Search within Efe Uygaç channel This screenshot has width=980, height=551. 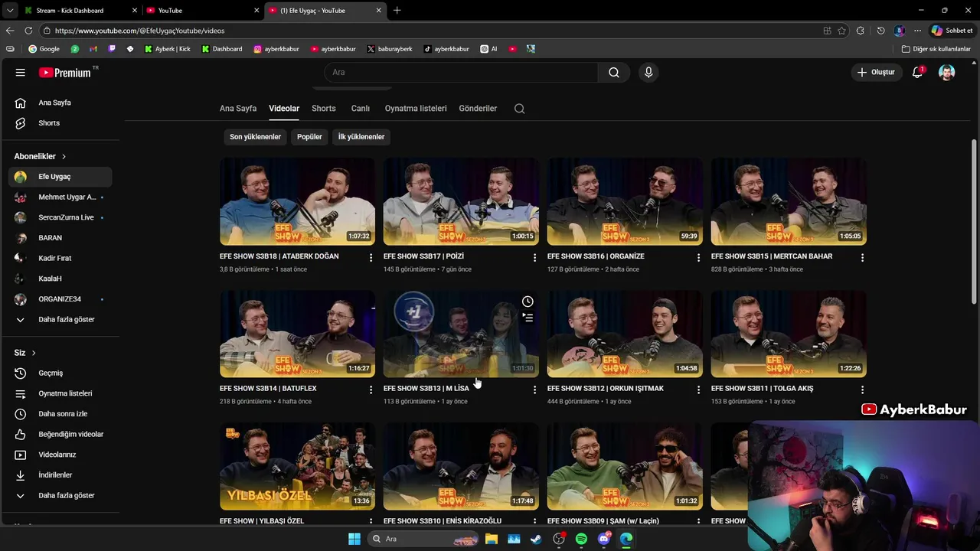(520, 109)
